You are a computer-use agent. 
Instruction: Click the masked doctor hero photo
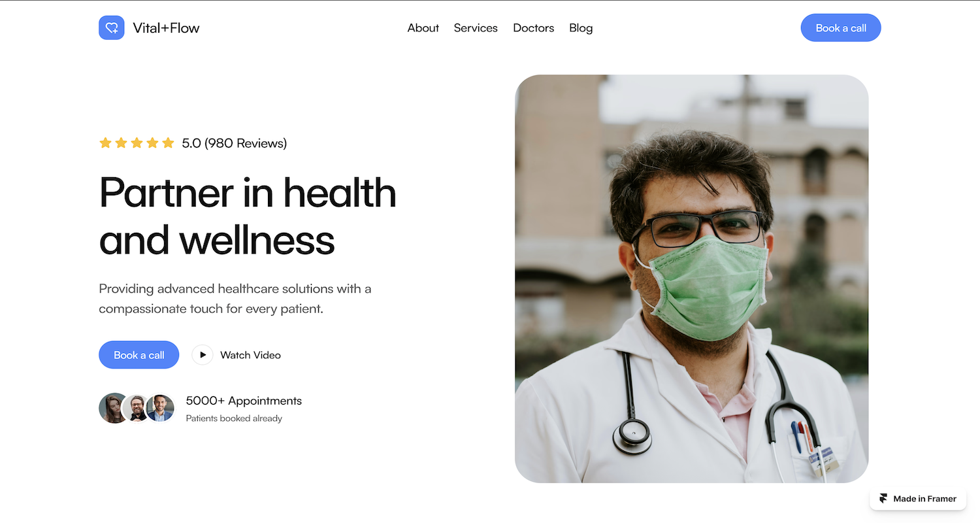coord(692,279)
